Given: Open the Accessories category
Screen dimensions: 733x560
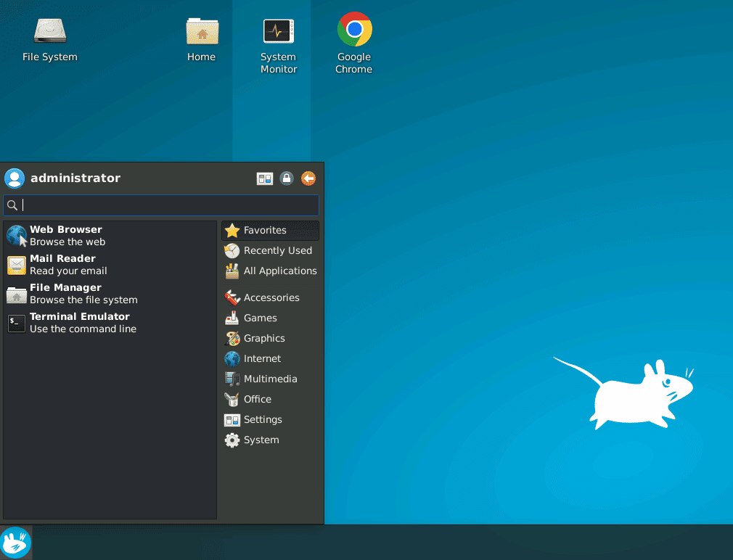Looking at the screenshot, I should [x=270, y=297].
